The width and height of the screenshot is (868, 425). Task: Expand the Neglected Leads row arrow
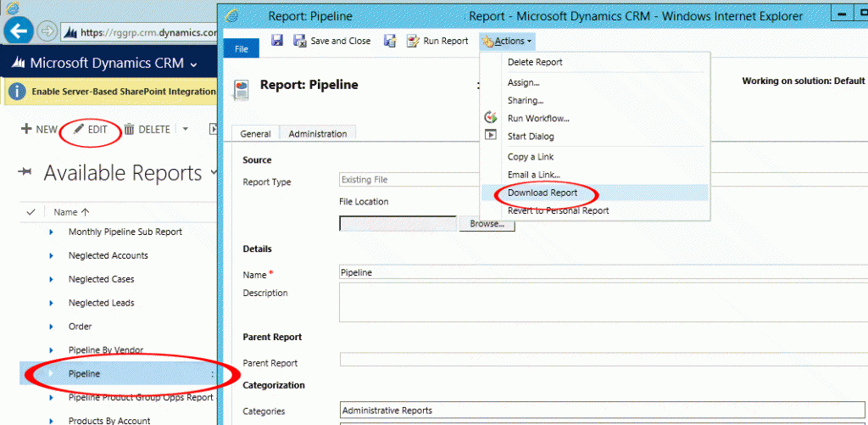pos(51,303)
